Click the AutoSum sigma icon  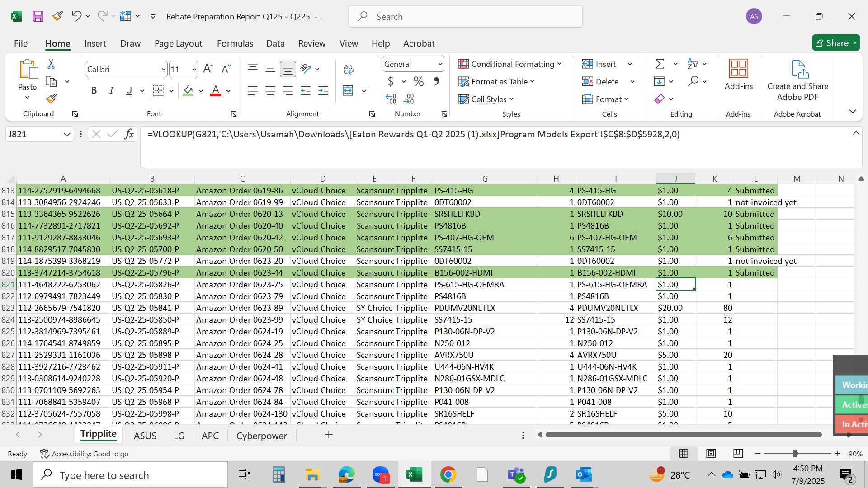coord(660,64)
